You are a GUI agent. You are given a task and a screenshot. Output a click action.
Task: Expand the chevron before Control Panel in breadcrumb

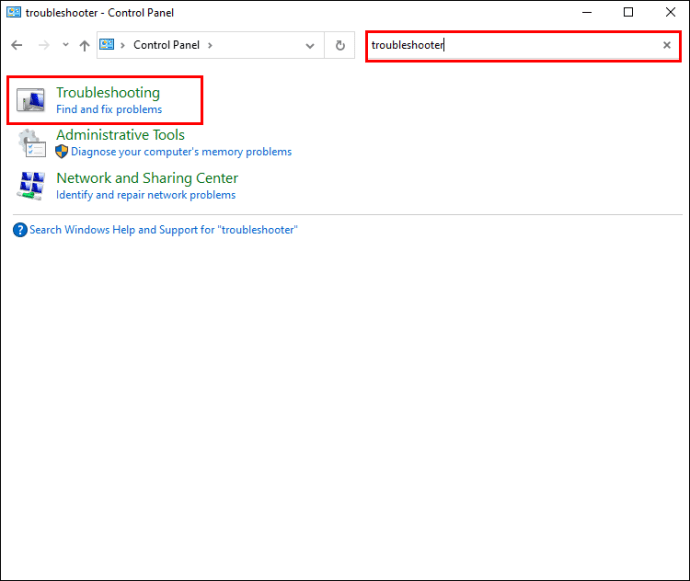(x=122, y=45)
